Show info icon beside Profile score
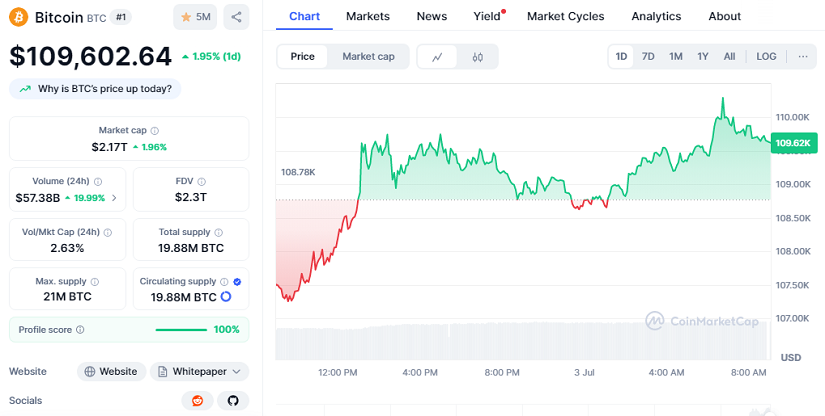 tap(80, 330)
